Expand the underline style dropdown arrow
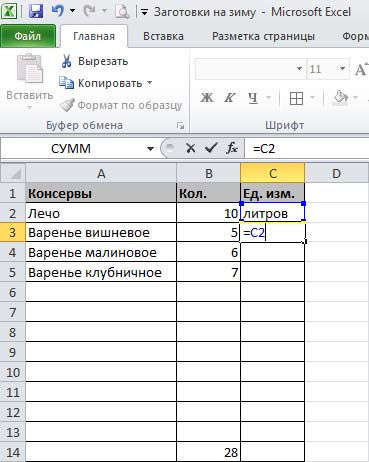The image size is (369, 462). (268, 98)
